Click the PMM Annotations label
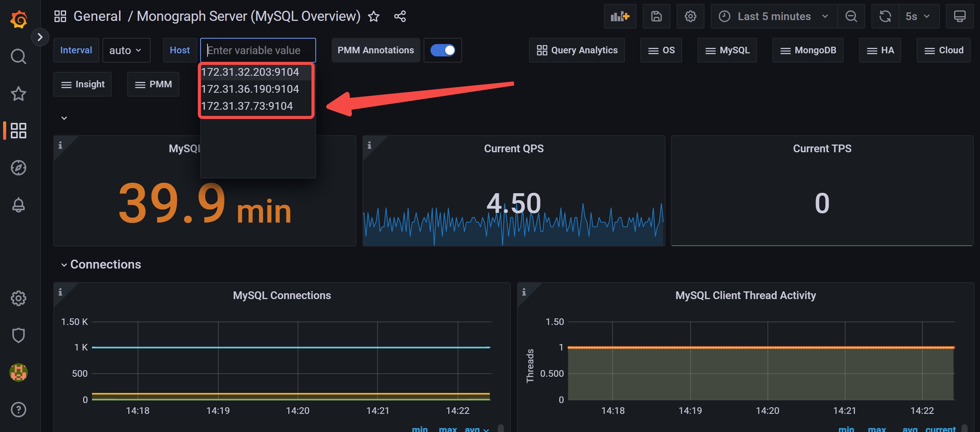 pos(376,50)
